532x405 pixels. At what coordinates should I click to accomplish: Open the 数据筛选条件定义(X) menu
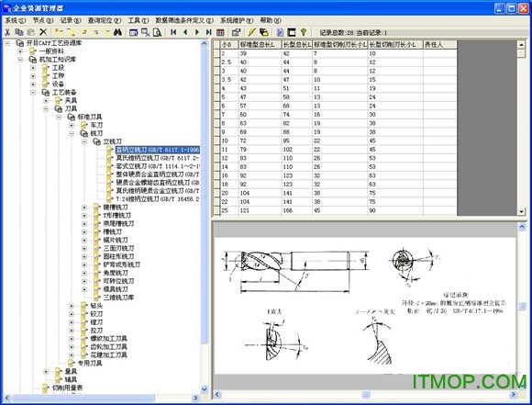pos(184,20)
